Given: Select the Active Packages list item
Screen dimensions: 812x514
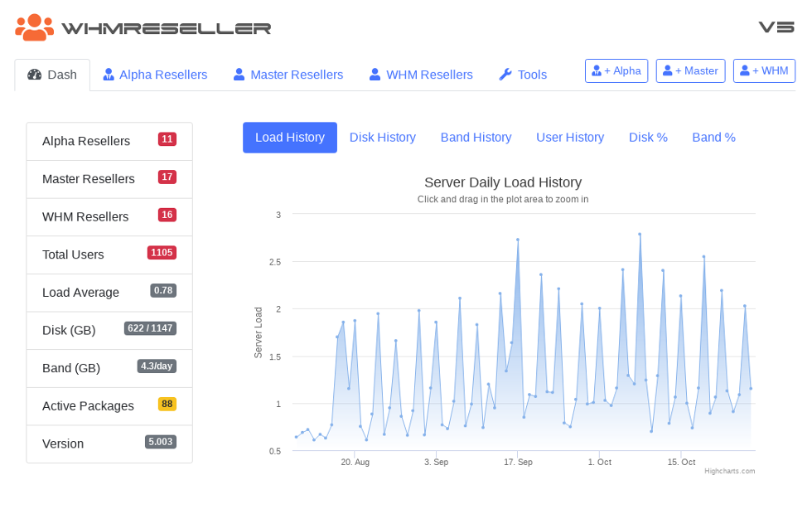Looking at the screenshot, I should (109, 406).
